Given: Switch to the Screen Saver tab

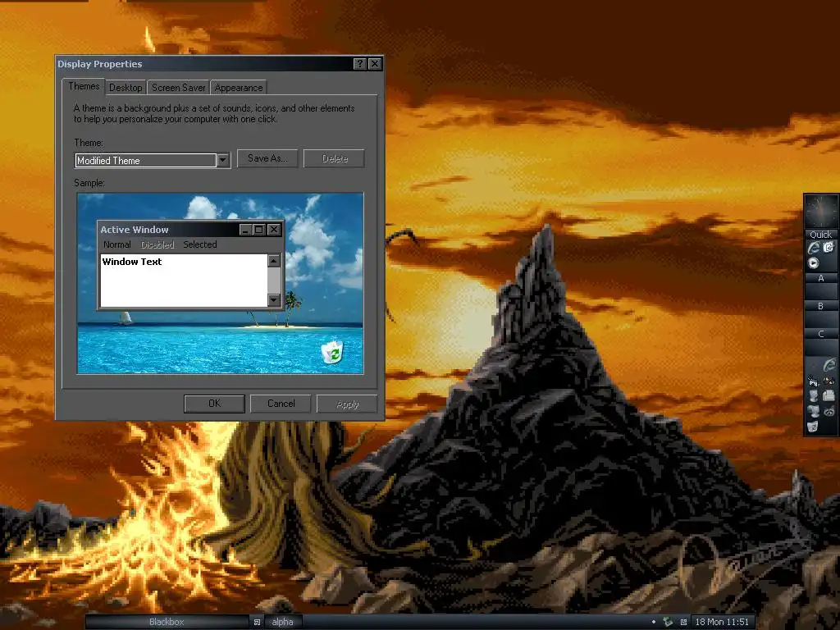Looking at the screenshot, I should [178, 87].
